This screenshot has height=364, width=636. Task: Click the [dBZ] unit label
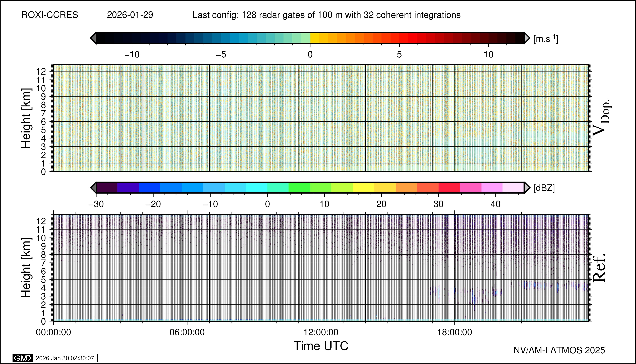(544, 188)
